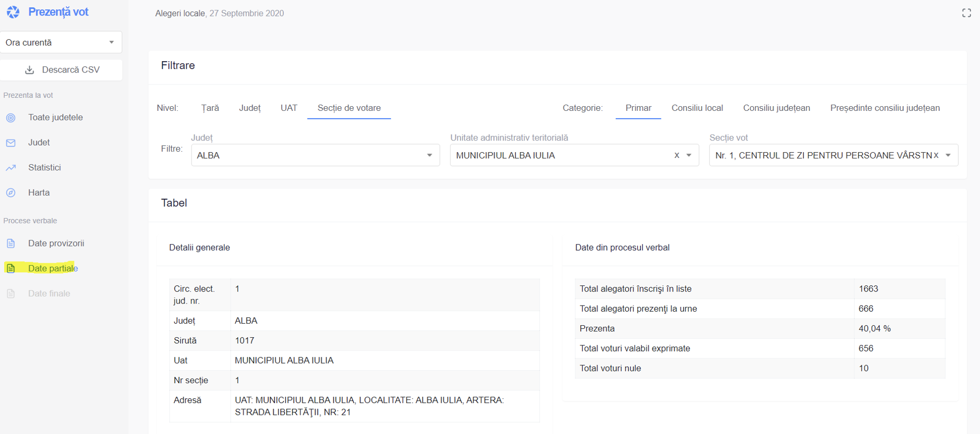Image resolution: width=980 pixels, height=434 pixels.
Task: Switch to the Consiliu local category tab
Action: 697,108
